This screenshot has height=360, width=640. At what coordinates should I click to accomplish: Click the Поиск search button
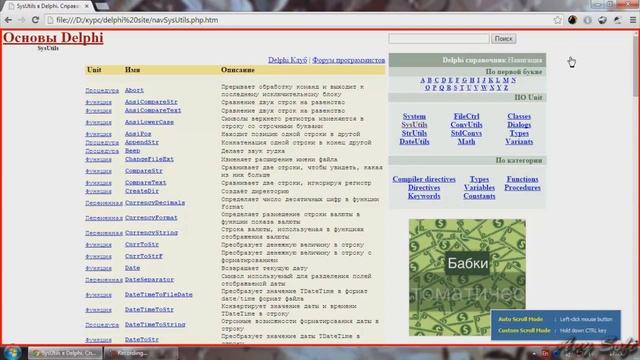(x=503, y=38)
